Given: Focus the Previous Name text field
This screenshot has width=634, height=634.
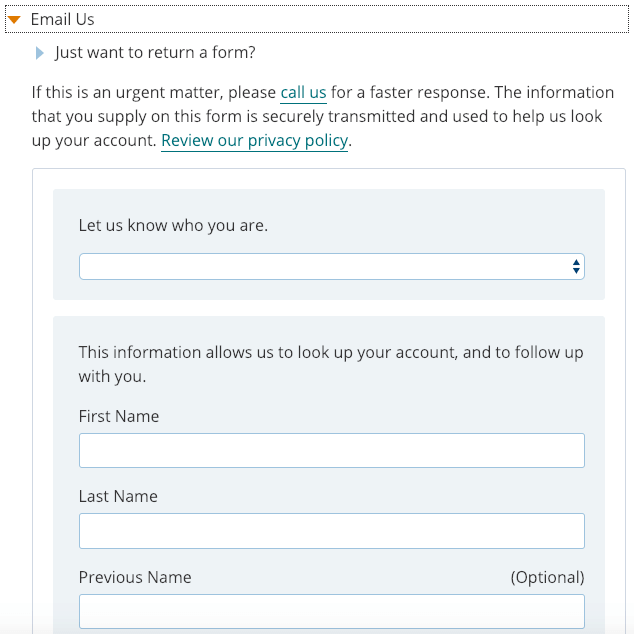Looking at the screenshot, I should point(332,611).
